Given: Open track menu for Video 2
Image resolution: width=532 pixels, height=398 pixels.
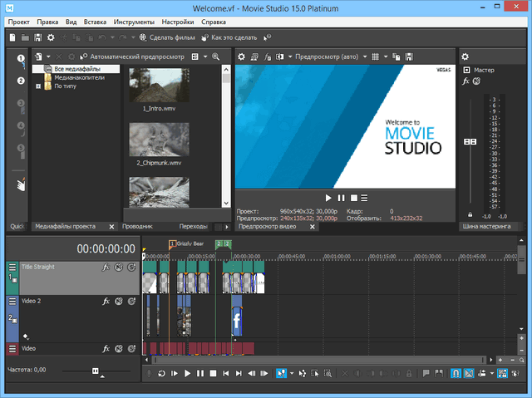Looking at the screenshot, I should pyautogui.click(x=12, y=301).
